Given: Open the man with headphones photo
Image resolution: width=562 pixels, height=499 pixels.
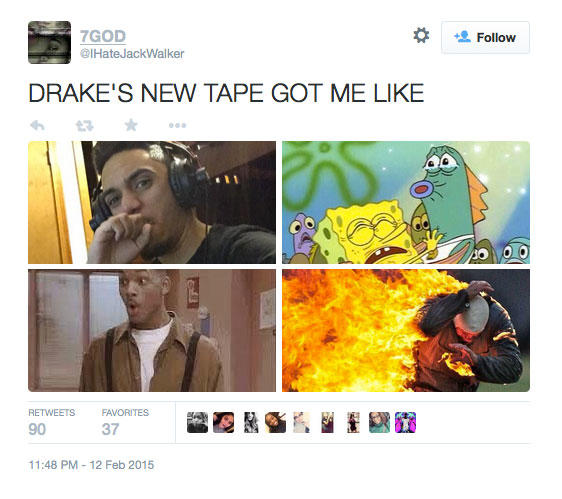Looking at the screenshot, I should pos(152,203).
